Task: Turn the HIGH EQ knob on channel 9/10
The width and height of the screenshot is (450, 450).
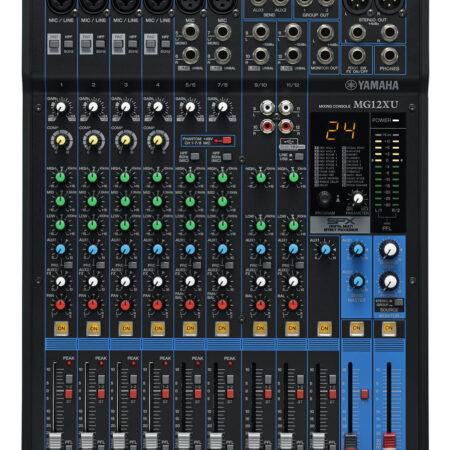Action: (x=261, y=177)
